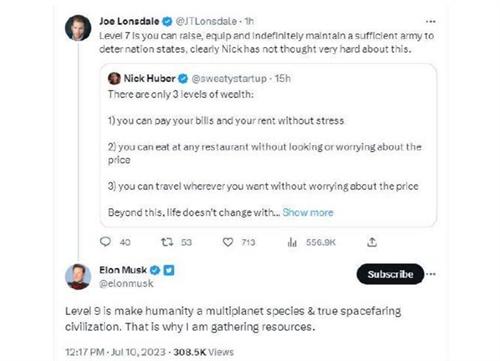Open the @JTLonsdale handle link

206,21
